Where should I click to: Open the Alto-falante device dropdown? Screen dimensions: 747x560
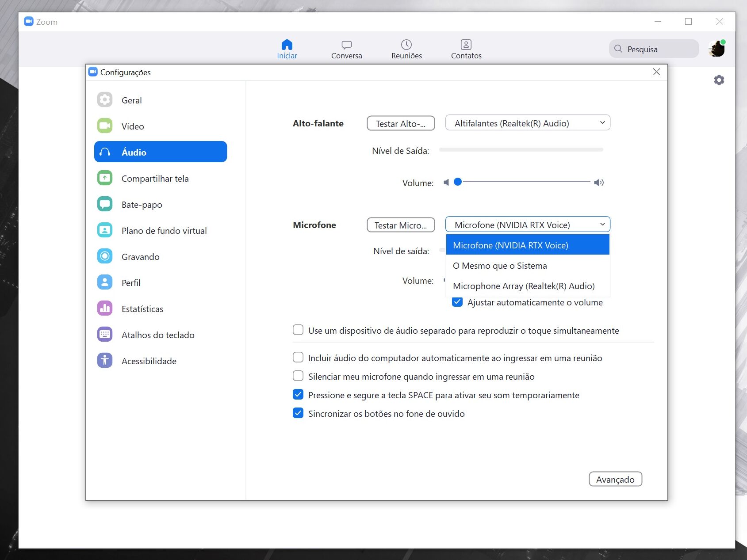coord(528,123)
